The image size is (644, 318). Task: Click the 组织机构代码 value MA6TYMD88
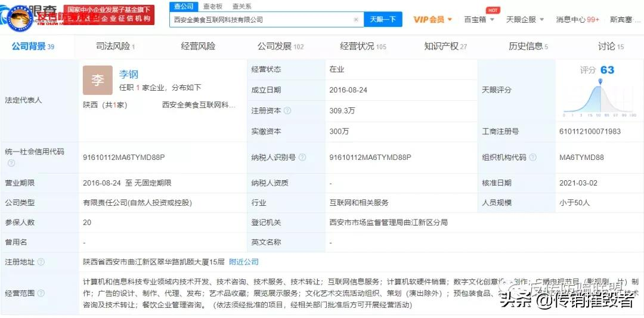(x=581, y=158)
